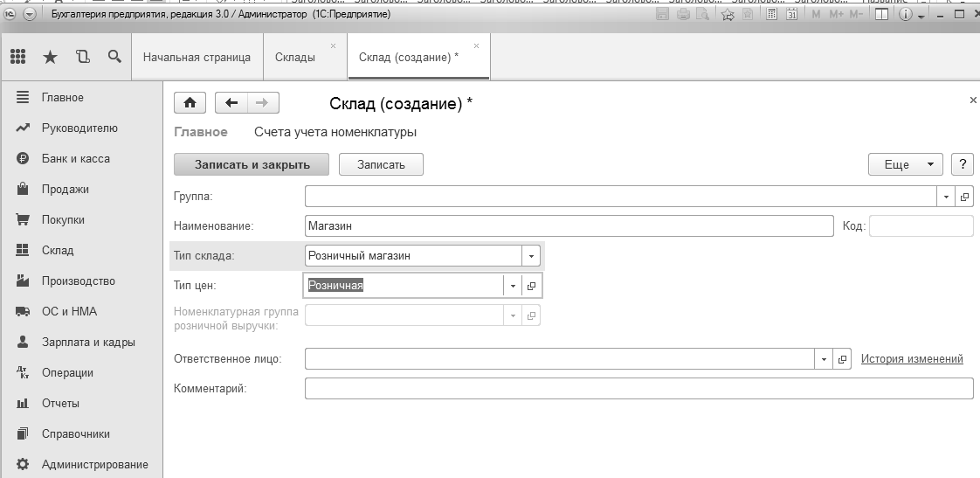Click the Home button icon

pos(190,103)
